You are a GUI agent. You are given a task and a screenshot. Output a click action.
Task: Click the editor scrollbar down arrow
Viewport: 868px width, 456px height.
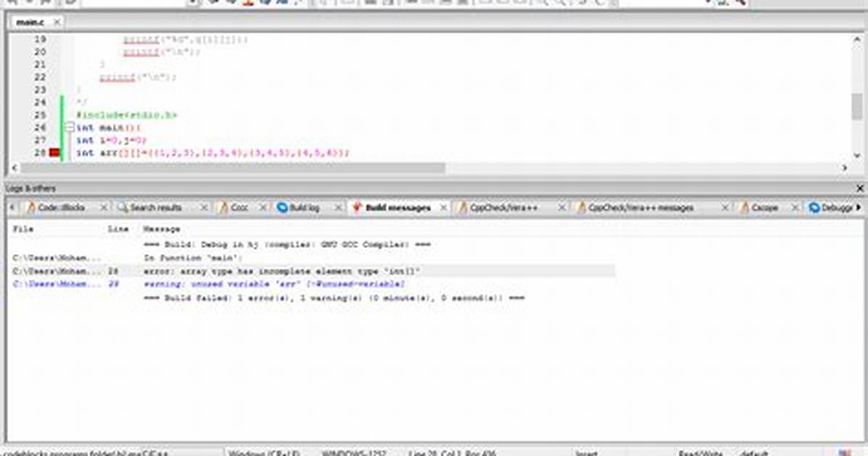(857, 155)
